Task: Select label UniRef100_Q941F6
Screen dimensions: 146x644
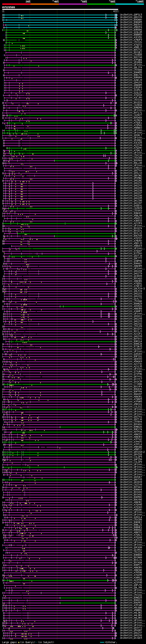Action: coord(131,82)
